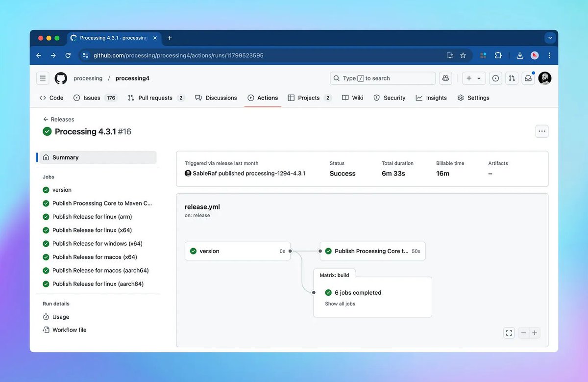The image size is (588, 382).
Task: Open the Code tab
Action: pos(51,98)
